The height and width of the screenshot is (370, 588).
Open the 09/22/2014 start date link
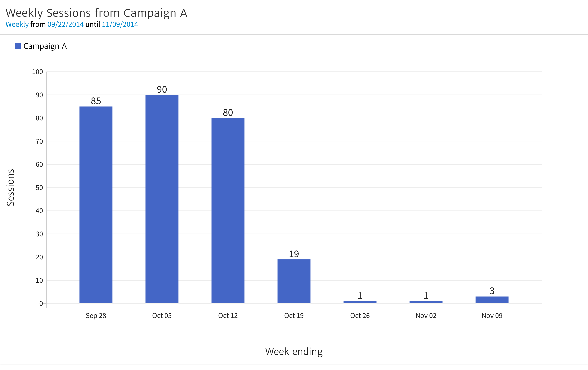pyautogui.click(x=65, y=24)
